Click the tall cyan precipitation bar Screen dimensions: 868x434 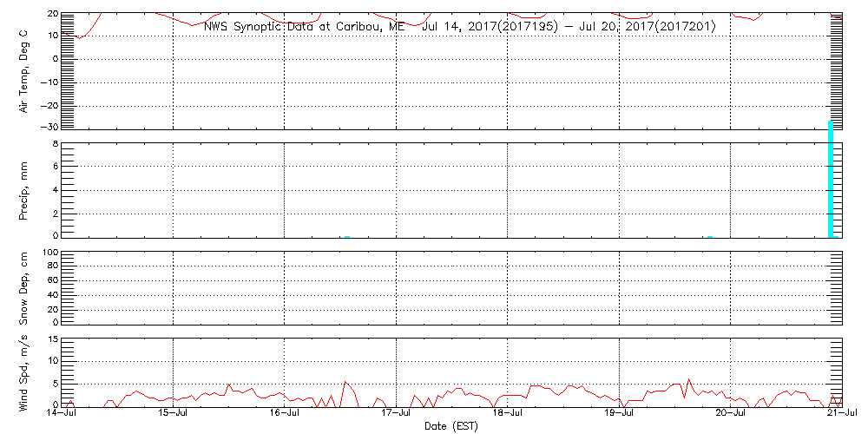(831, 178)
